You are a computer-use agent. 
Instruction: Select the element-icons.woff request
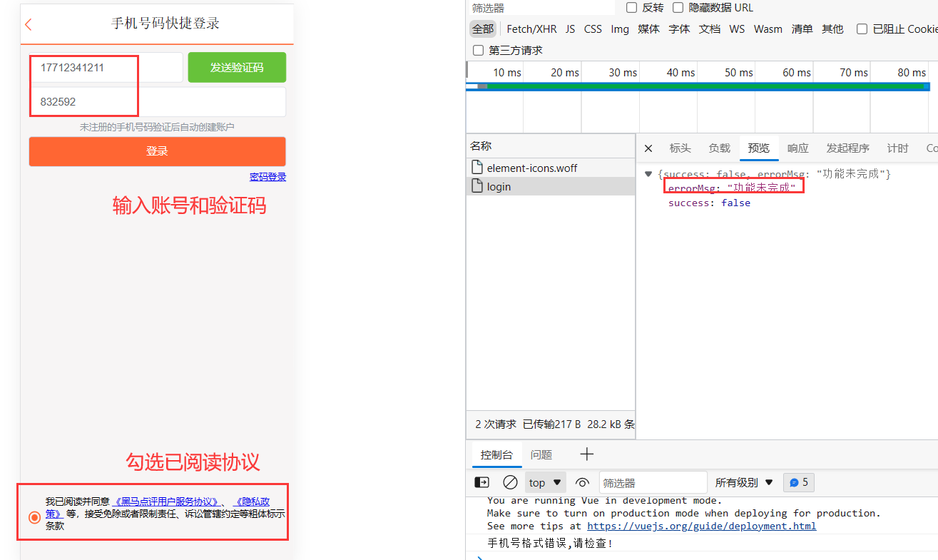click(551, 168)
